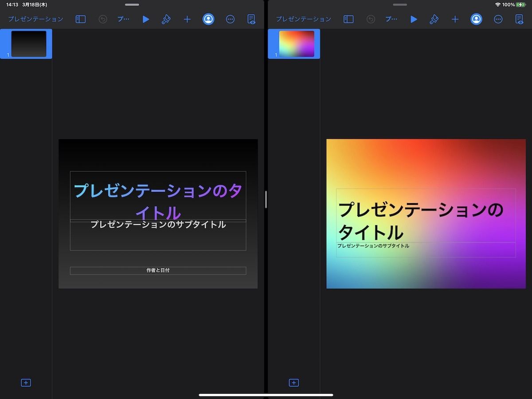Open the document title menu in left window
This screenshot has height=399, width=532.
pyautogui.click(x=123, y=19)
